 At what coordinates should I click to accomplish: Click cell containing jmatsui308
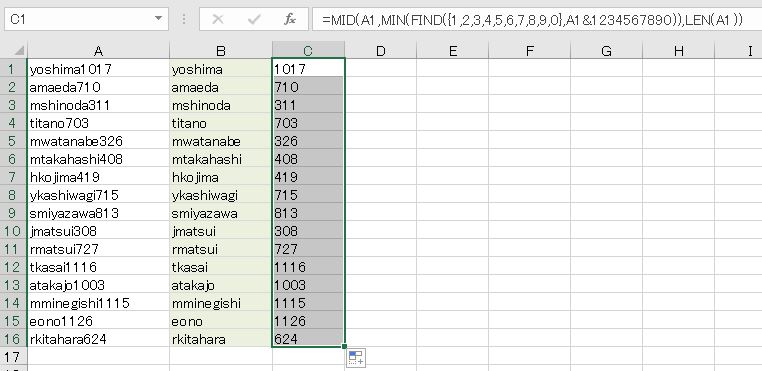click(98, 231)
